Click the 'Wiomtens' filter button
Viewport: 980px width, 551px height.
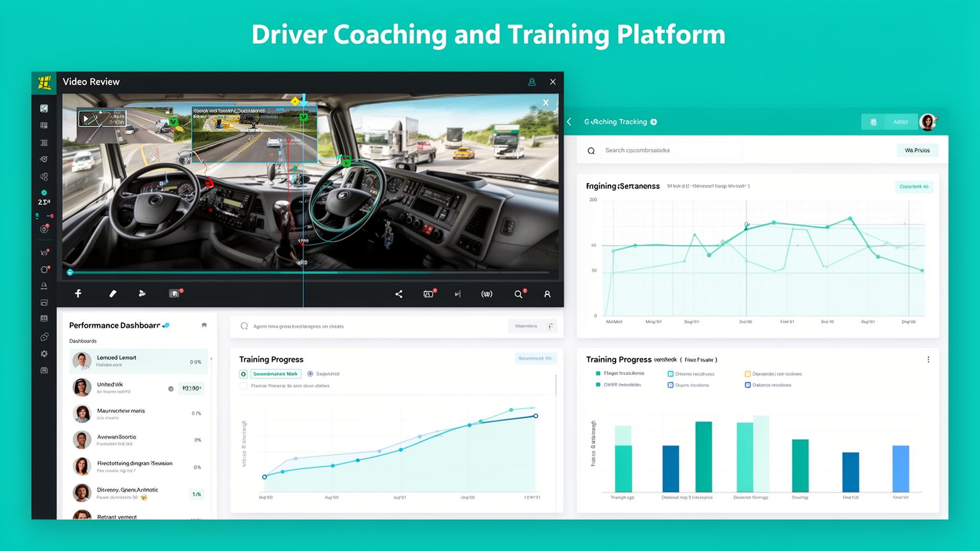tap(526, 326)
